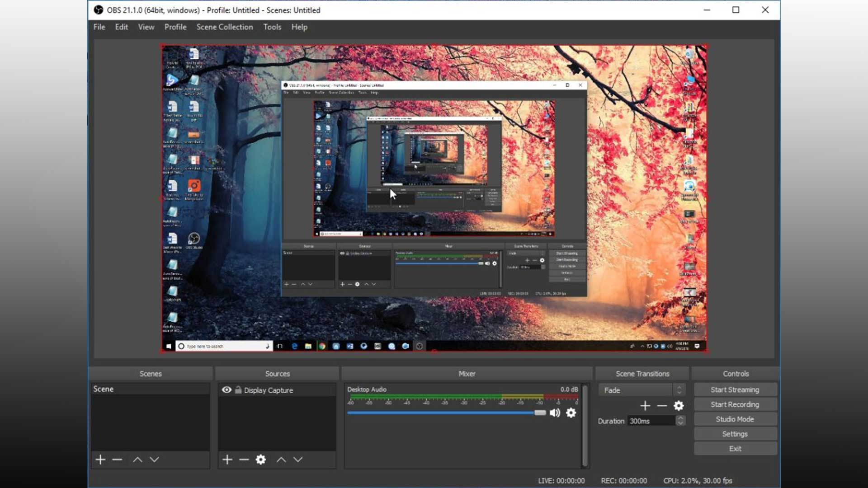
Task: Remove transition with the Scene Transitions minus
Action: (x=662, y=406)
